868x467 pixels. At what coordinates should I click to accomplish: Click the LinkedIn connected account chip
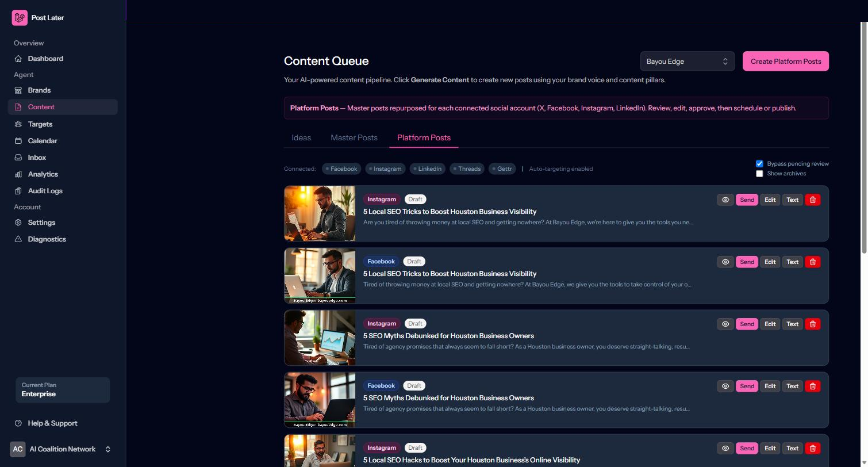(428, 169)
